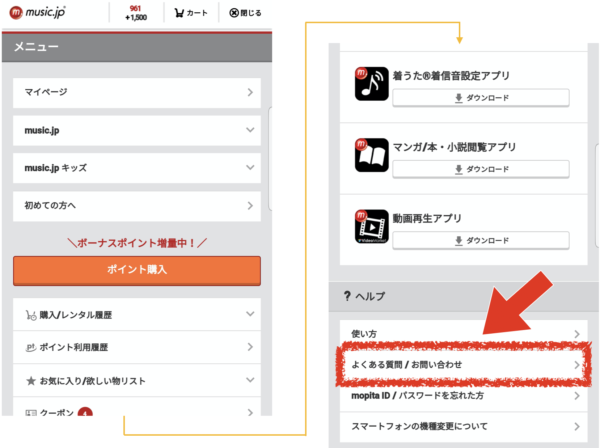Click the 着うた®着信音設定アプリ title

pyautogui.click(x=451, y=76)
